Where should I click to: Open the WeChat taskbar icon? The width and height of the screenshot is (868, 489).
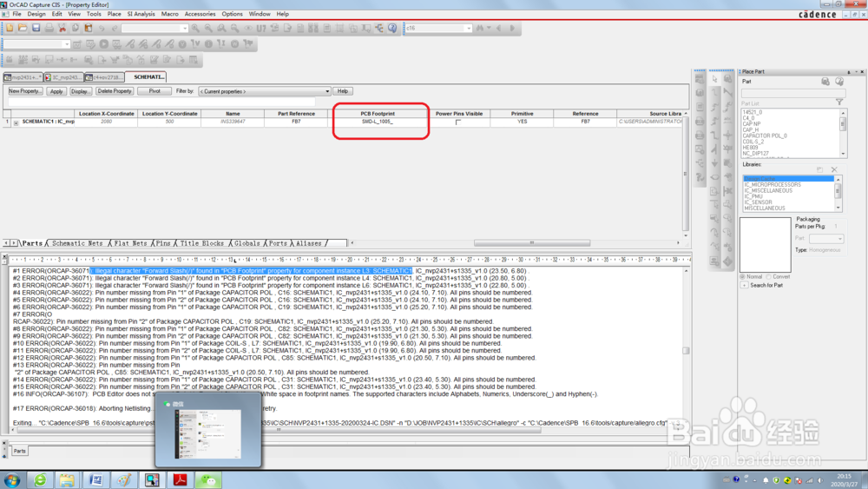[208, 479]
